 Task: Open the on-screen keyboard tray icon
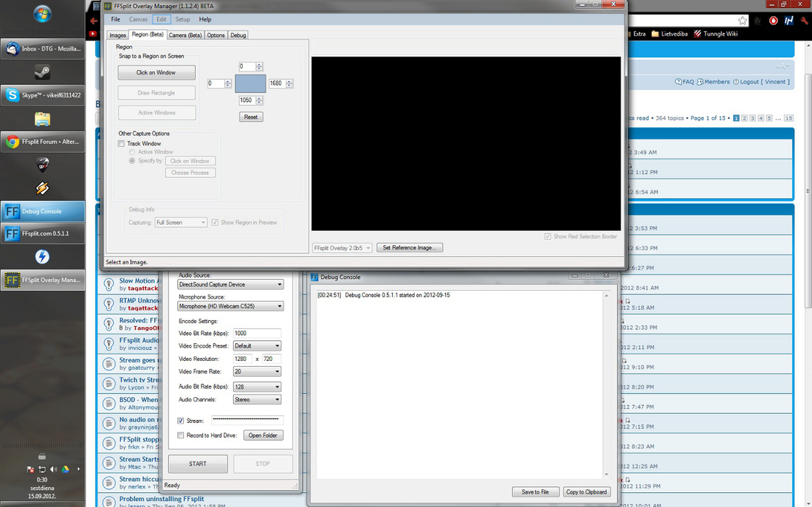coord(42,456)
